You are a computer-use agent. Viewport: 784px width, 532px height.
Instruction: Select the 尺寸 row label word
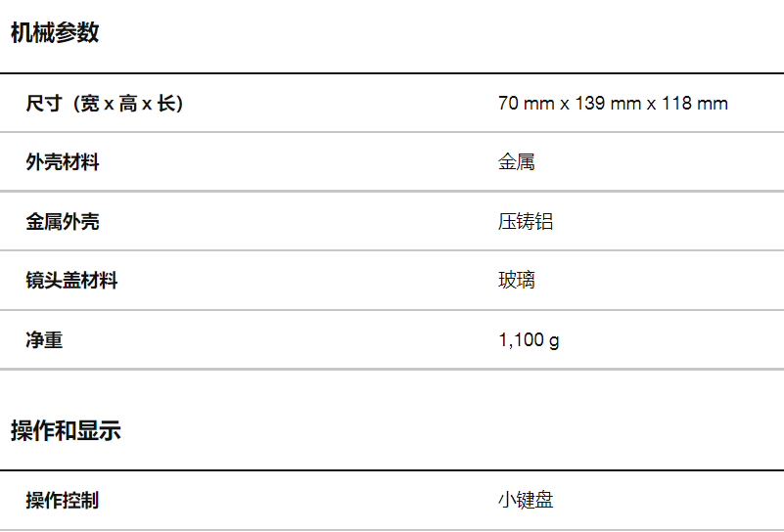[x=44, y=104]
